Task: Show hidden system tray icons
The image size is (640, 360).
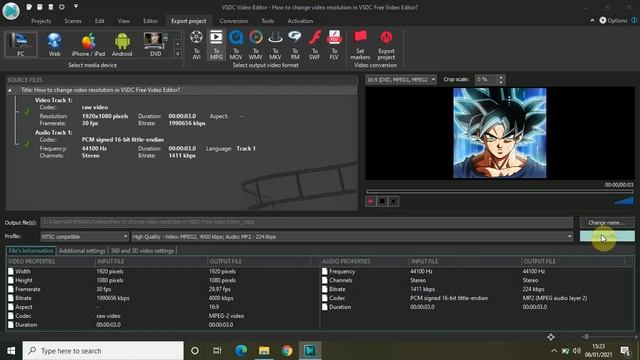Action: click(x=554, y=351)
